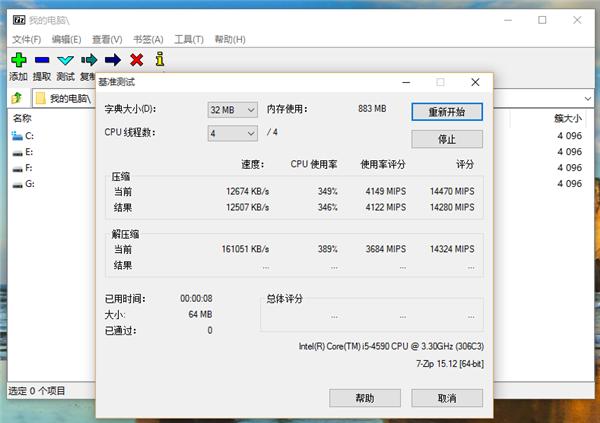Click the Help (帮助) button in dialog
600x423 pixels.
point(365,397)
